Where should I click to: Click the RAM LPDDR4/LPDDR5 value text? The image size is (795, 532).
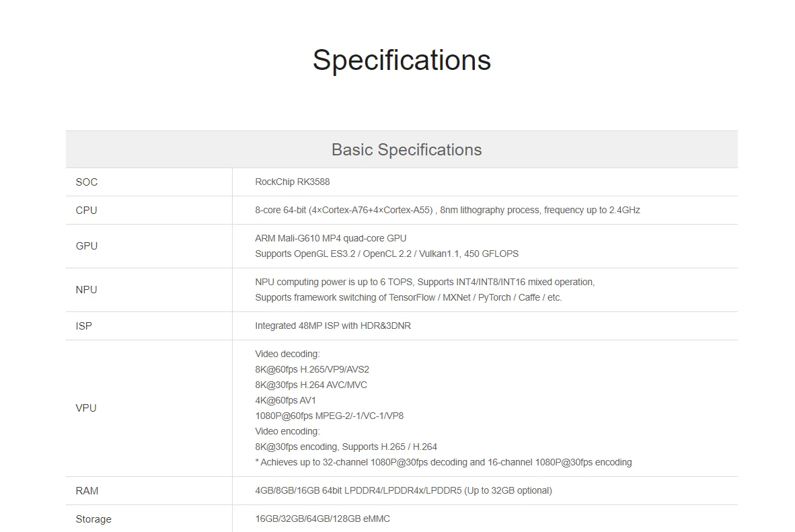[x=404, y=491]
